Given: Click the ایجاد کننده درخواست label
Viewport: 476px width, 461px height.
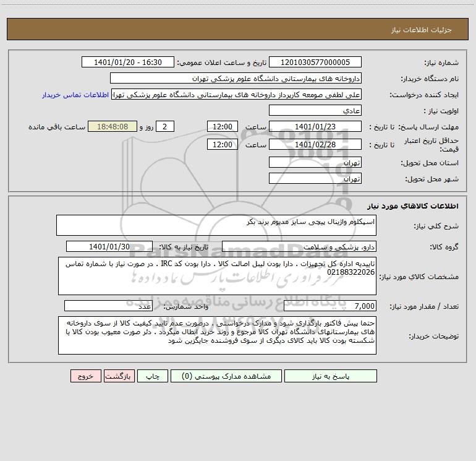Looking at the screenshot, I should (x=424, y=95).
